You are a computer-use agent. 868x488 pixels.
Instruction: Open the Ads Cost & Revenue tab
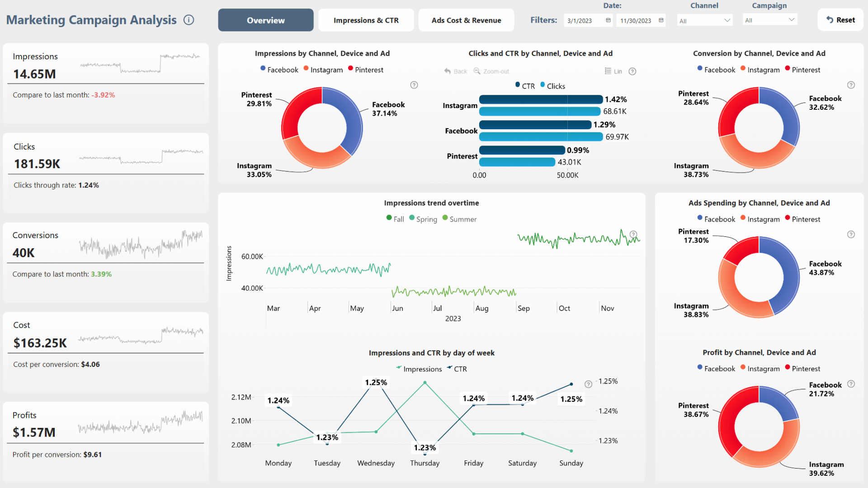coord(466,20)
